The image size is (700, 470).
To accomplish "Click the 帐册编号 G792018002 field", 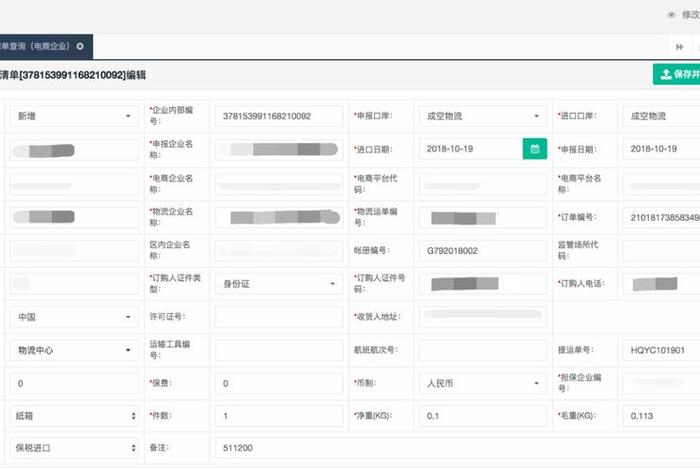I will tap(483, 251).
